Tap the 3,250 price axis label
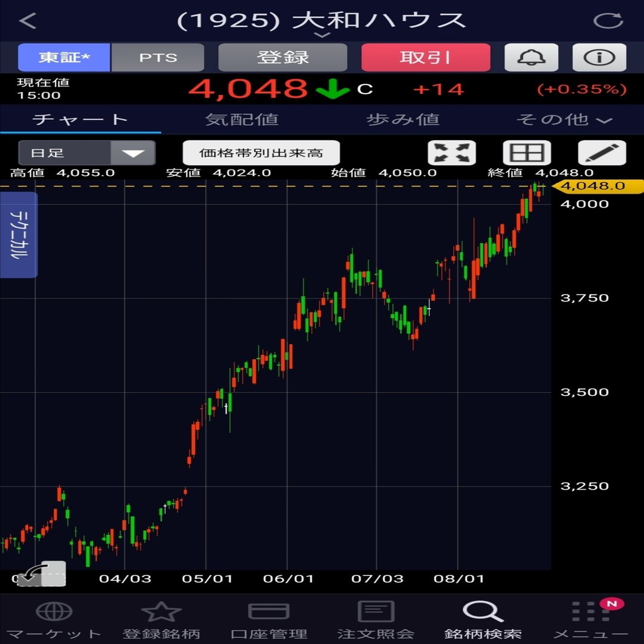This screenshot has height=644, width=644. coord(584,486)
